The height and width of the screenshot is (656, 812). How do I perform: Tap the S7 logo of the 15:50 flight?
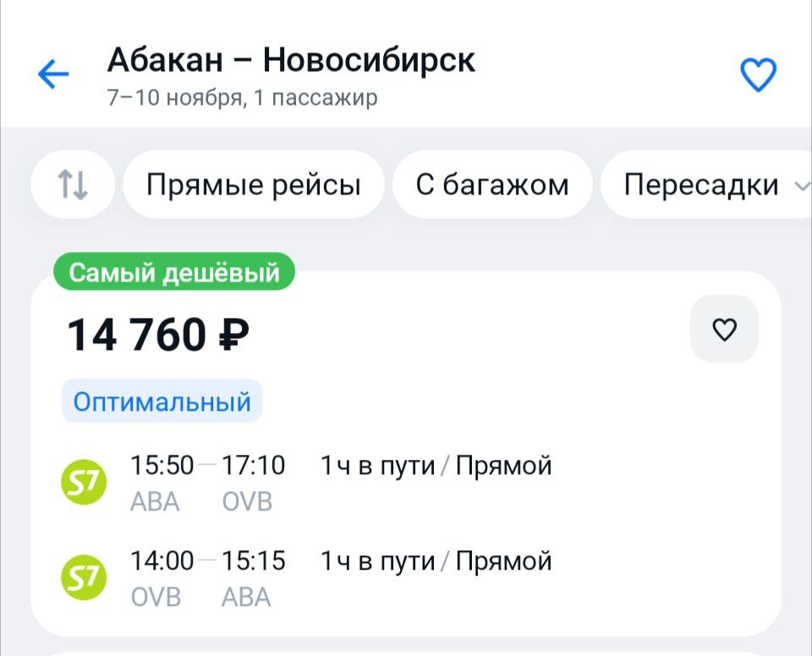tap(84, 483)
